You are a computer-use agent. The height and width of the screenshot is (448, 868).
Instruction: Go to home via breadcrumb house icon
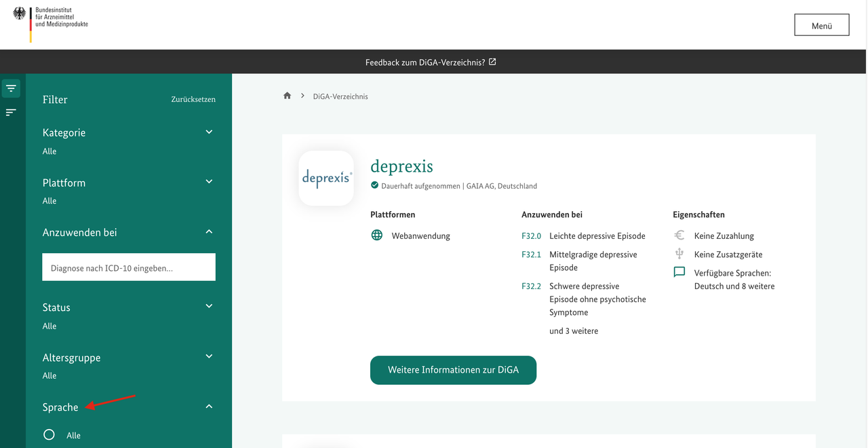click(287, 96)
